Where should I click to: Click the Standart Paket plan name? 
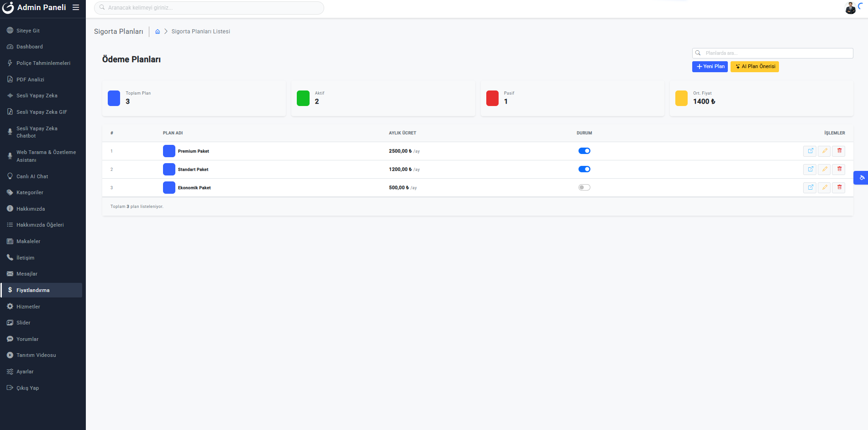[x=193, y=170]
